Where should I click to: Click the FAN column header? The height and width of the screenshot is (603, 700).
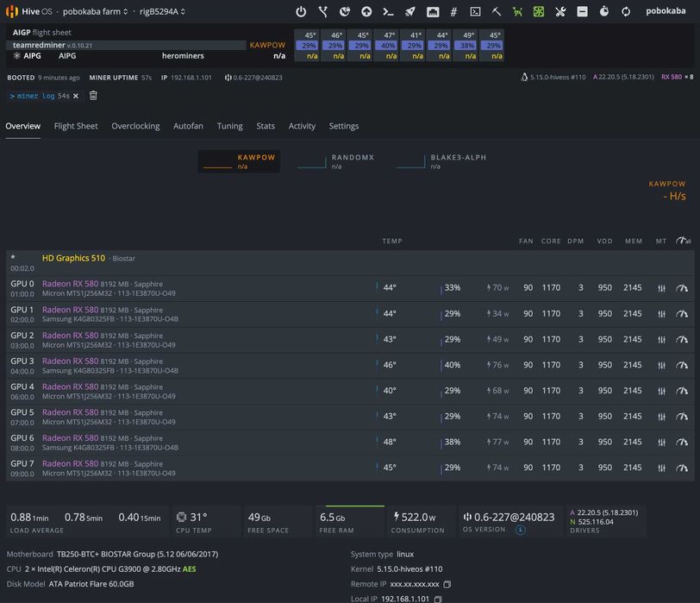click(526, 242)
